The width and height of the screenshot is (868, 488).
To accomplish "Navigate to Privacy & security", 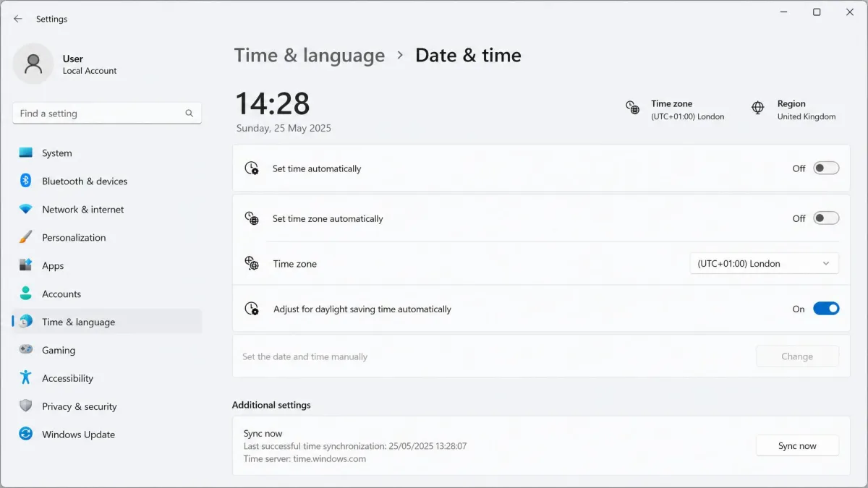I will 107,406.
